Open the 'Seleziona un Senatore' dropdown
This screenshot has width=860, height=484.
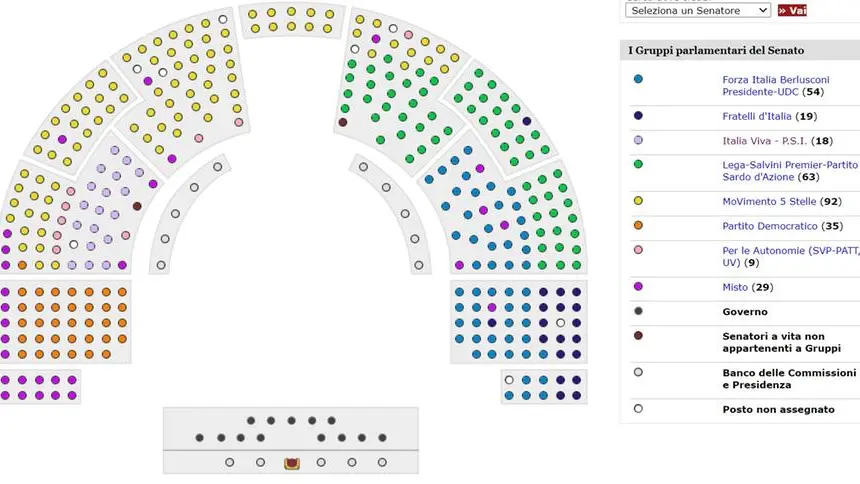(x=697, y=10)
